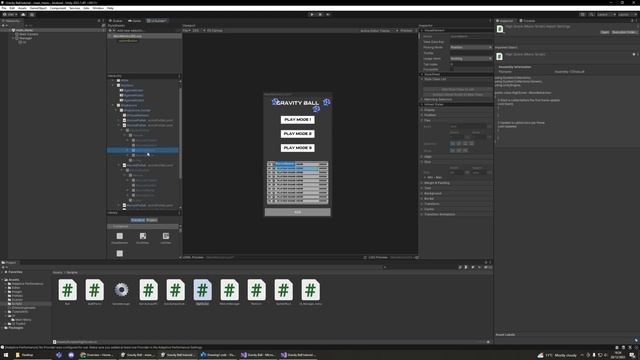Screen dimensions: 640x360
Task: Click the Name input field in UI Builder Inspector
Action: (x=471, y=36)
